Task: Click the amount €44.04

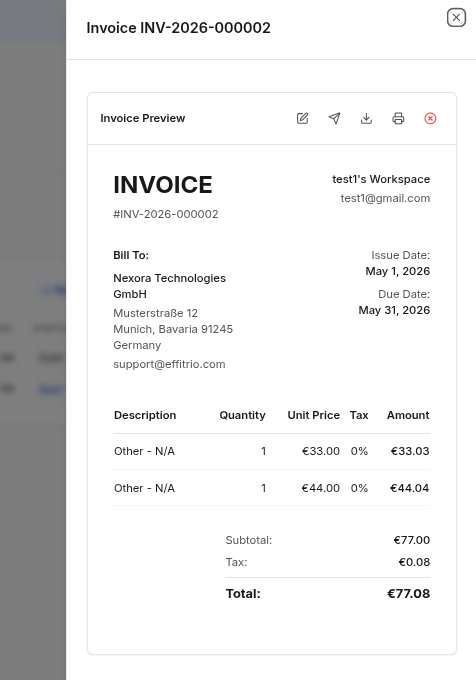Action: pyautogui.click(x=410, y=488)
